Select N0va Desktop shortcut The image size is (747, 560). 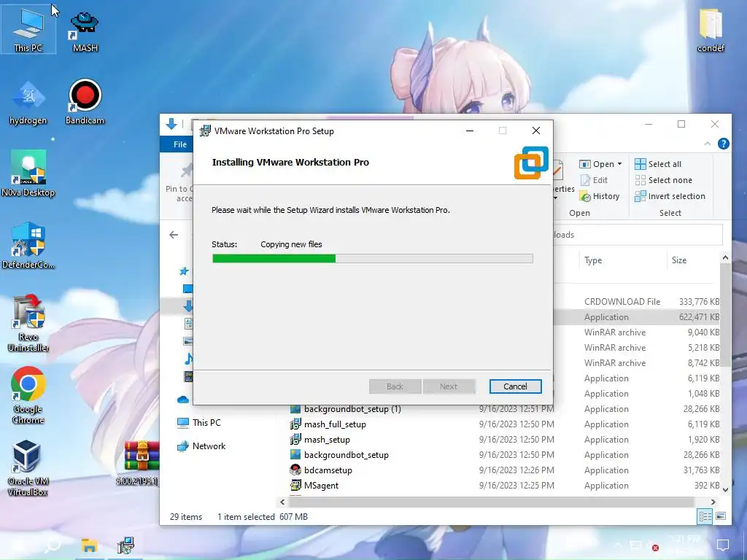(x=28, y=174)
